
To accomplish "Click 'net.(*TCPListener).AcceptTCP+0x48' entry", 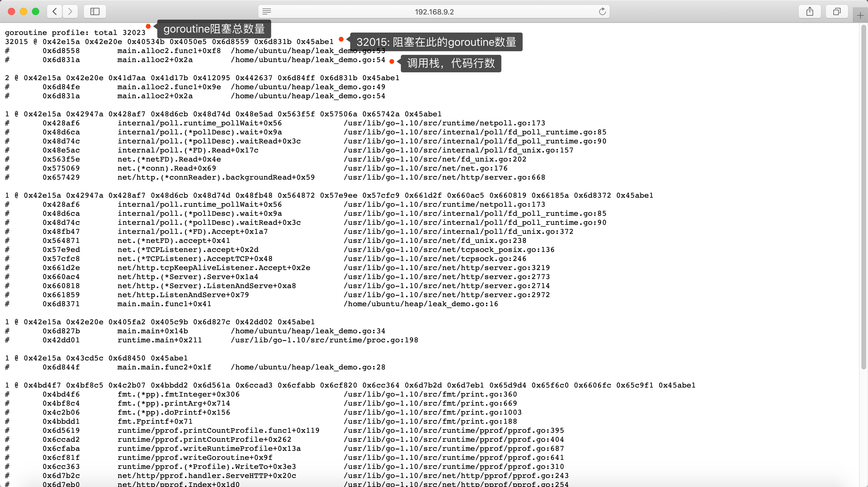I will coord(195,259).
